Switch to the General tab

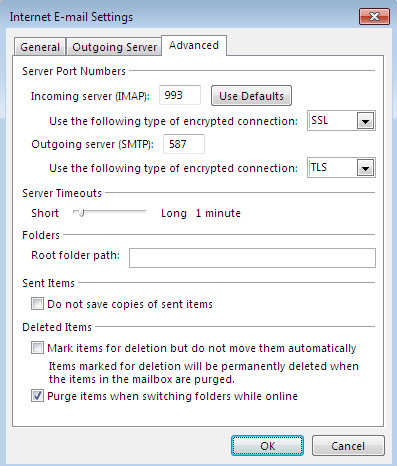click(x=40, y=47)
